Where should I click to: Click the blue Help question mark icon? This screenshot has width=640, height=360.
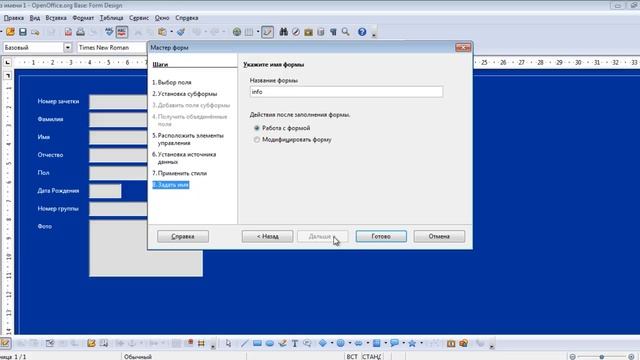pos(362,32)
